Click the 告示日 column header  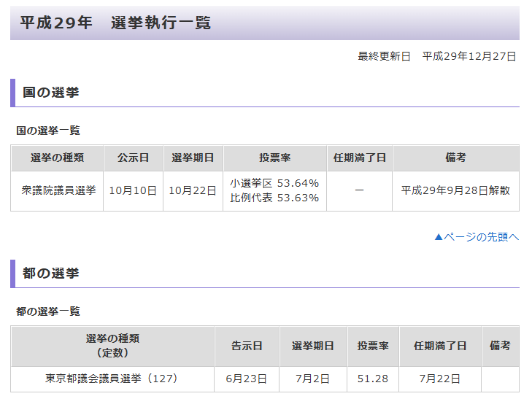tap(247, 346)
